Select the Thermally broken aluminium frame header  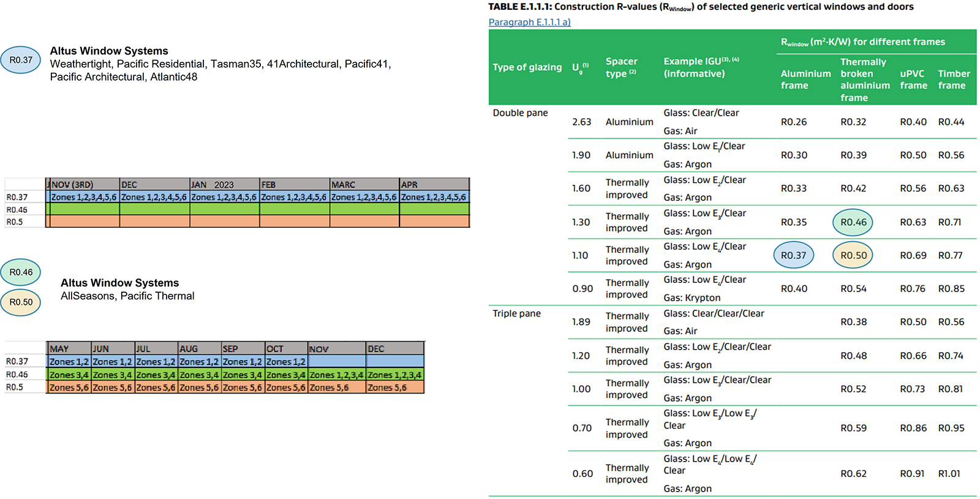[x=864, y=80]
